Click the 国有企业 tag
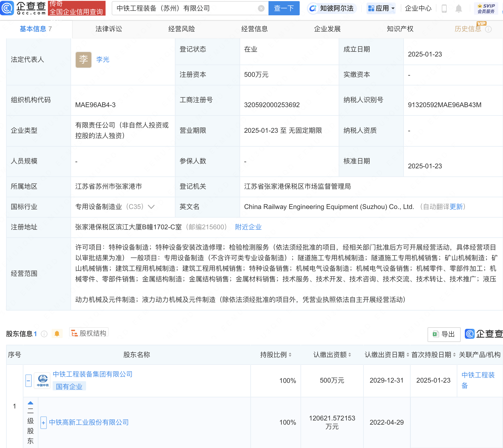503x448 pixels. (x=69, y=387)
